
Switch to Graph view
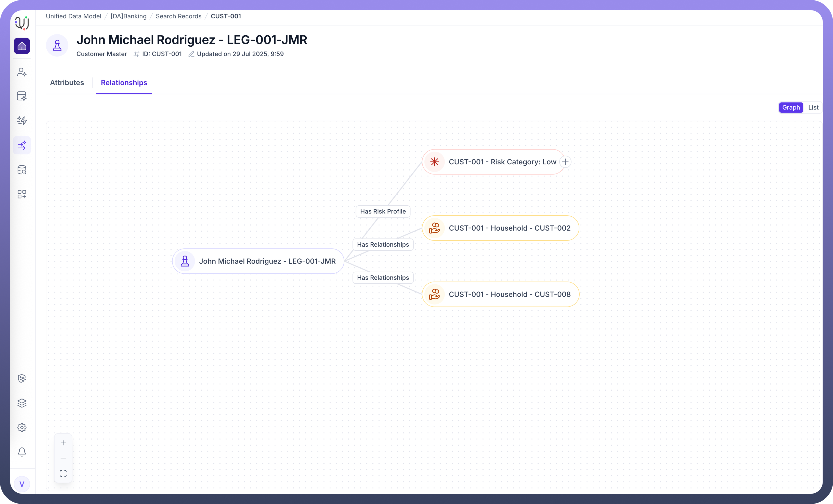pos(791,108)
